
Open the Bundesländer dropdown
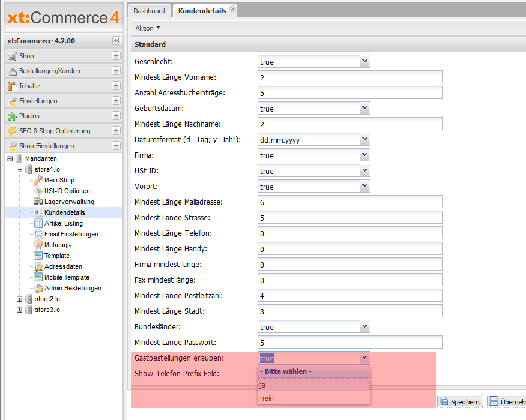pyautogui.click(x=365, y=326)
